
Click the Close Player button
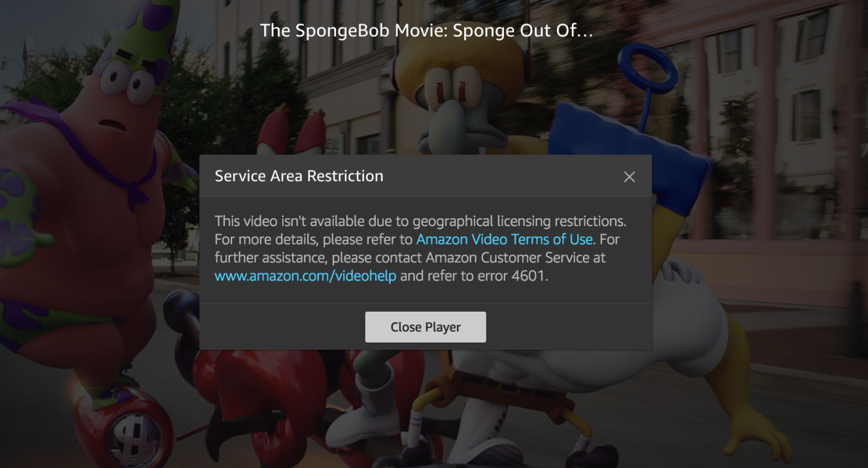pyautogui.click(x=426, y=327)
